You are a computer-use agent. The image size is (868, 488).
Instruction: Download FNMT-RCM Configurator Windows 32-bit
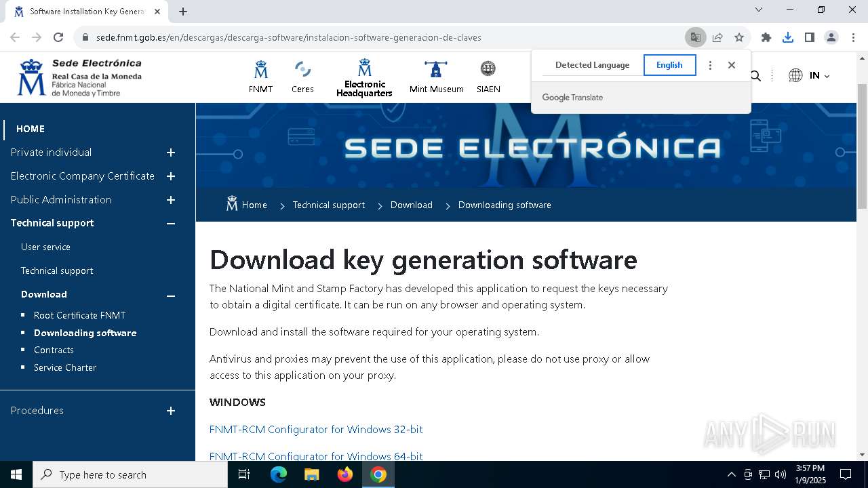point(316,429)
